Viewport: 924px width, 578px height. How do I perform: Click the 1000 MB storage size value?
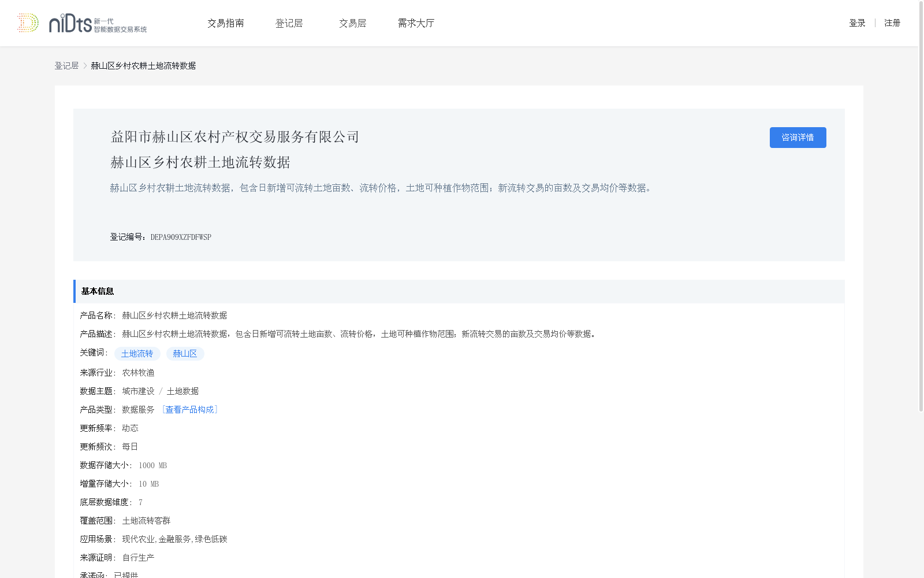[152, 465]
